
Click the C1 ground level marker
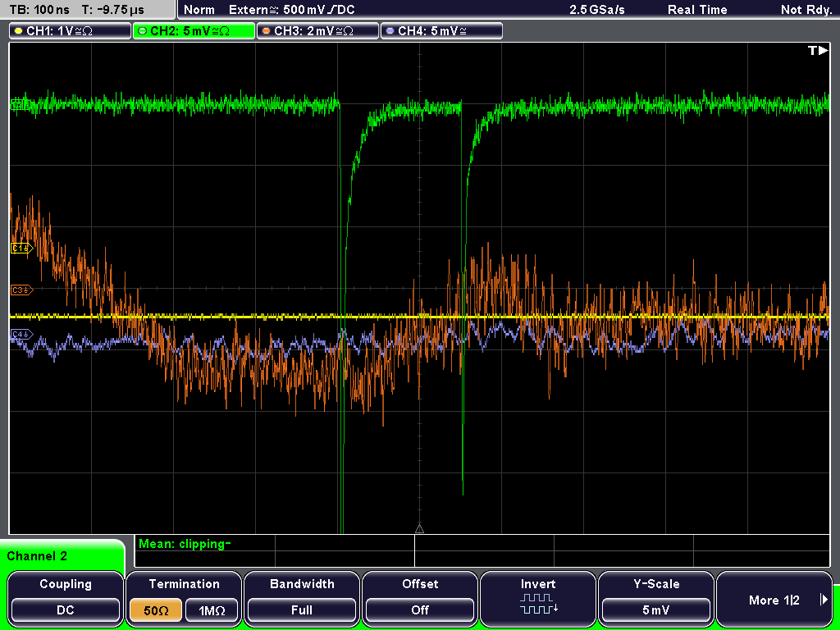[22, 248]
